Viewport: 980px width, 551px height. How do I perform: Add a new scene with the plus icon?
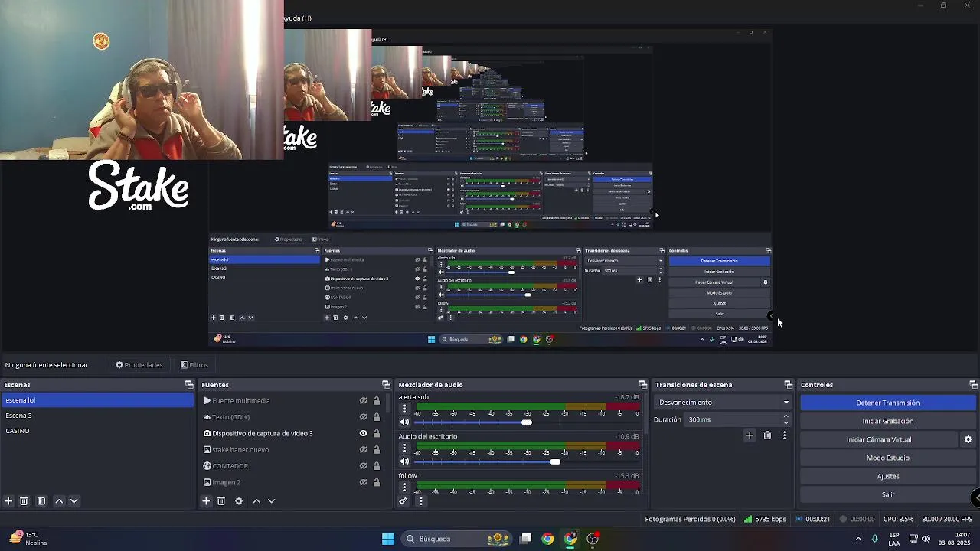click(8, 501)
